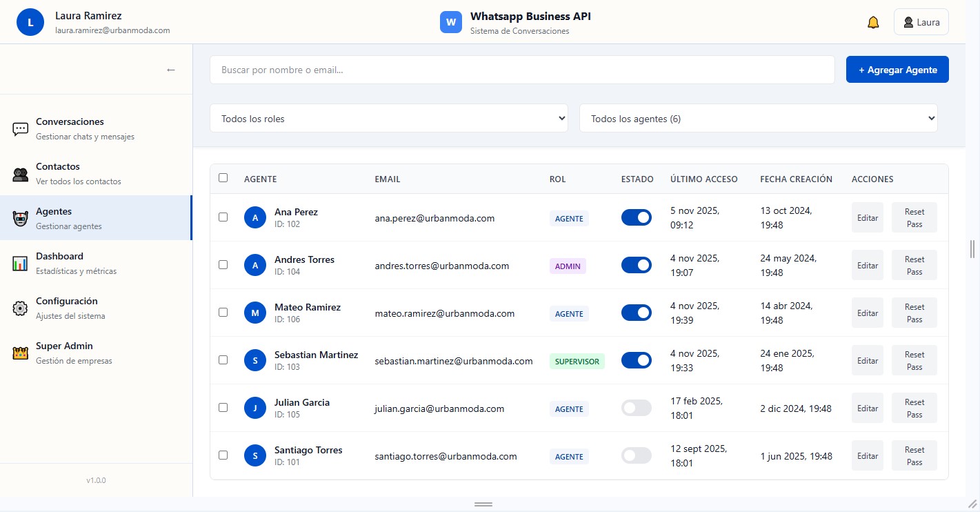Check the box for Santiago Torres
The width and height of the screenshot is (980, 512).
click(x=223, y=455)
